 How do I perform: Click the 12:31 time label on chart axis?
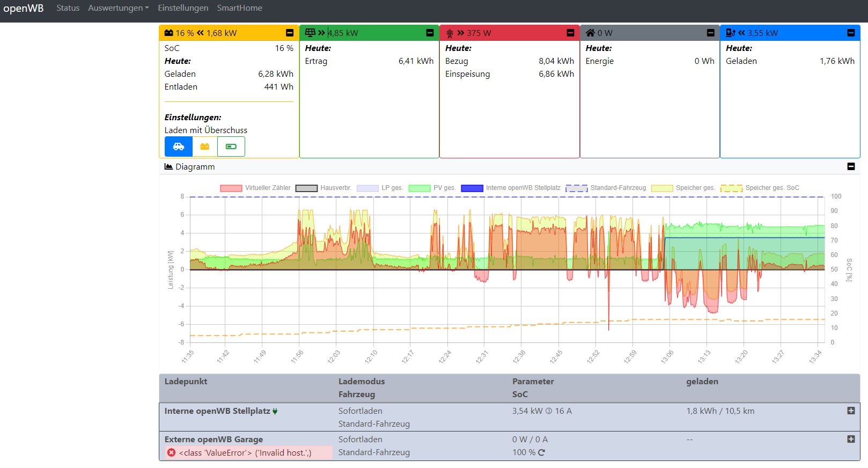482,357
